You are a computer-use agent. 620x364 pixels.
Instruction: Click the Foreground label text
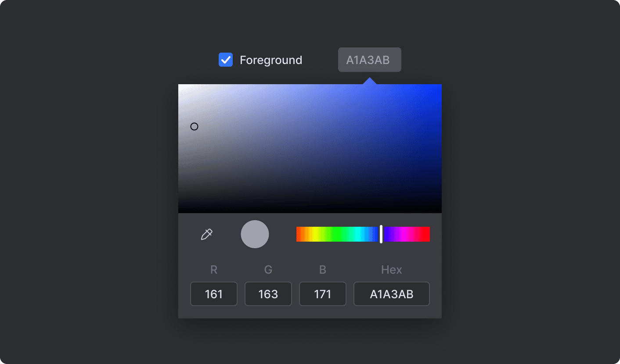(271, 60)
